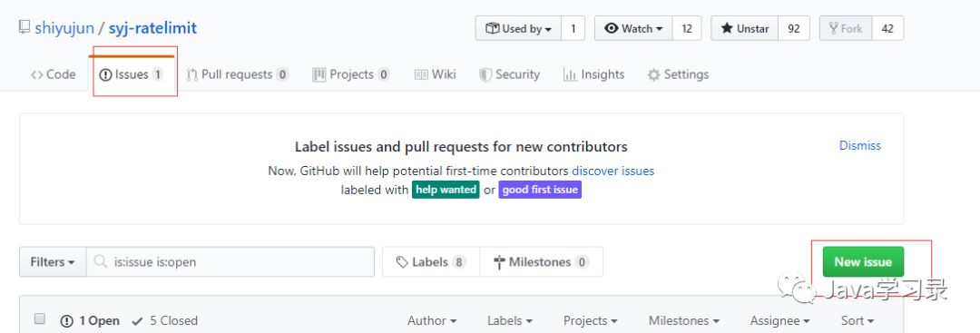This screenshot has height=333, width=980.
Task: Open the watchers count 12
Action: [687, 28]
